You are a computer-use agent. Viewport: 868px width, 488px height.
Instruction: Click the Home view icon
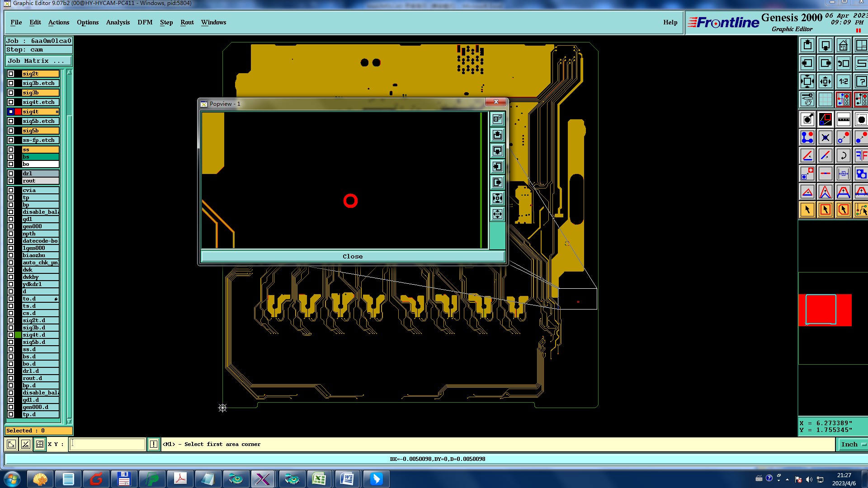[843, 46]
